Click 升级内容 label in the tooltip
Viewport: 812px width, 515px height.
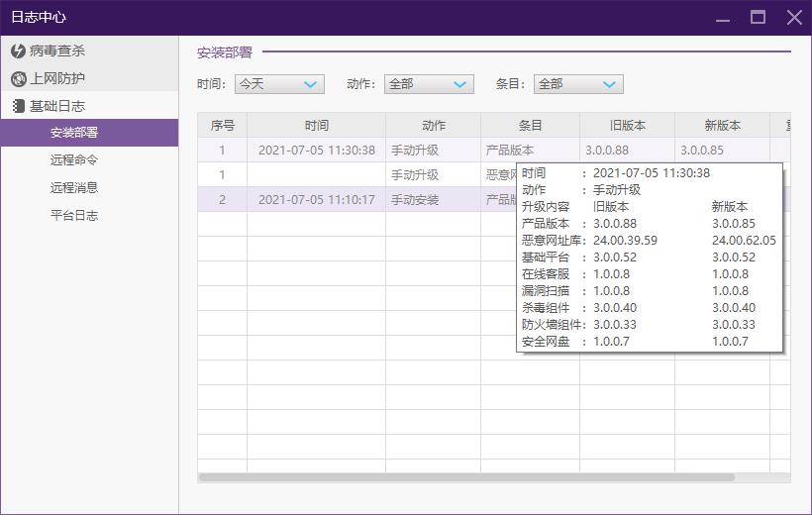point(546,207)
